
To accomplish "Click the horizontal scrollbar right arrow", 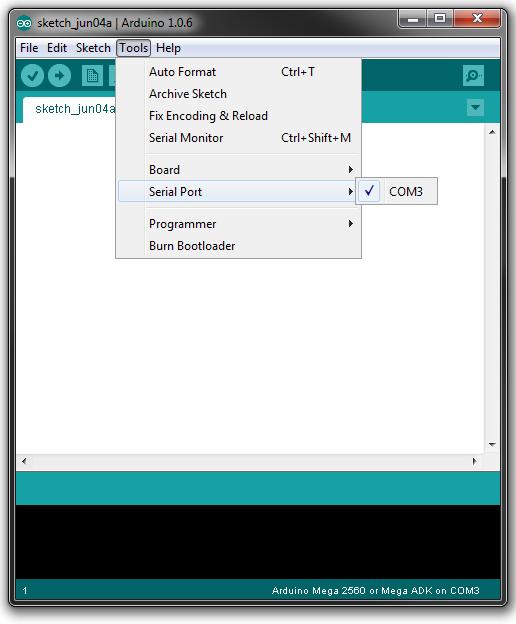I will pyautogui.click(x=475, y=461).
